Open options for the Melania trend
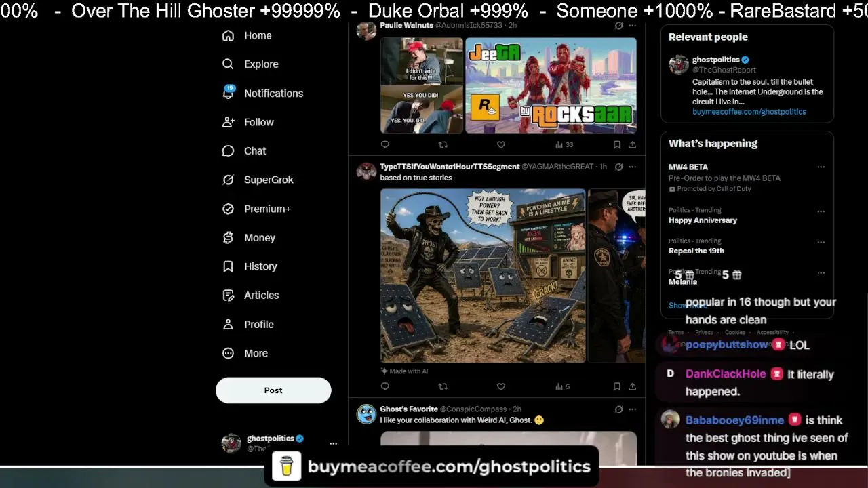Viewport: 868px width, 488px height. [821, 272]
